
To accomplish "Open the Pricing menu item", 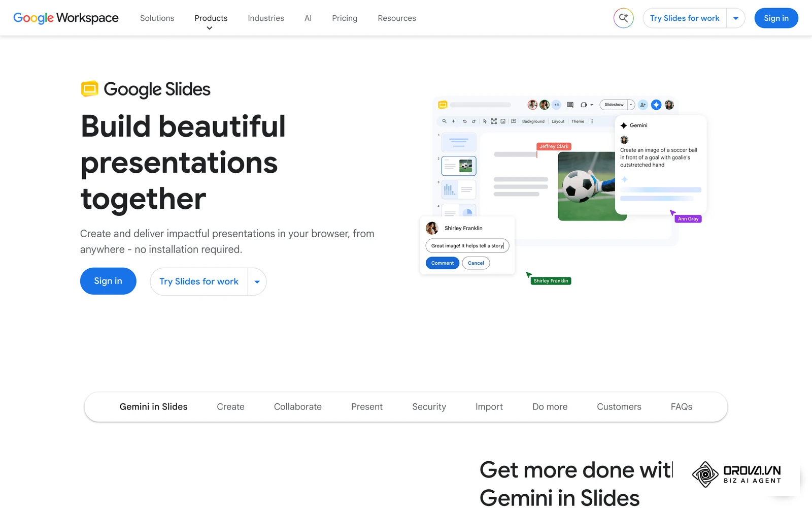I will [x=345, y=18].
